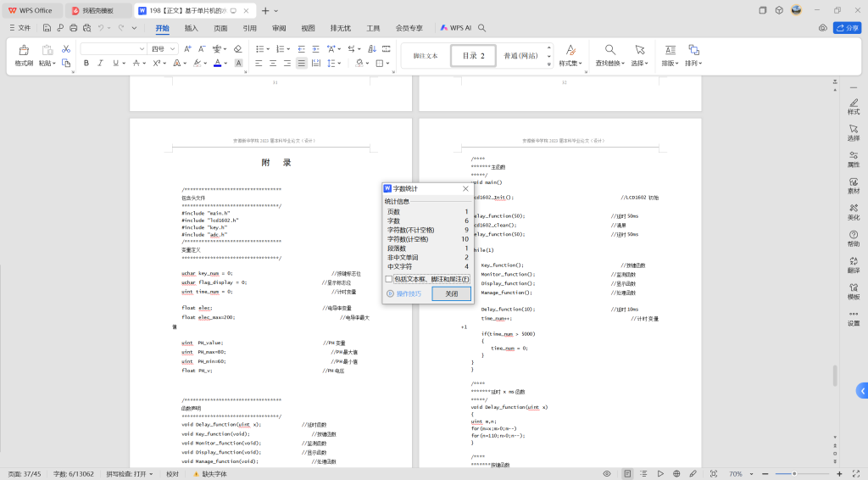Screen dimensions: 868x480
Task: Open the Styles (样式) sidebar panel
Action: tap(853, 104)
